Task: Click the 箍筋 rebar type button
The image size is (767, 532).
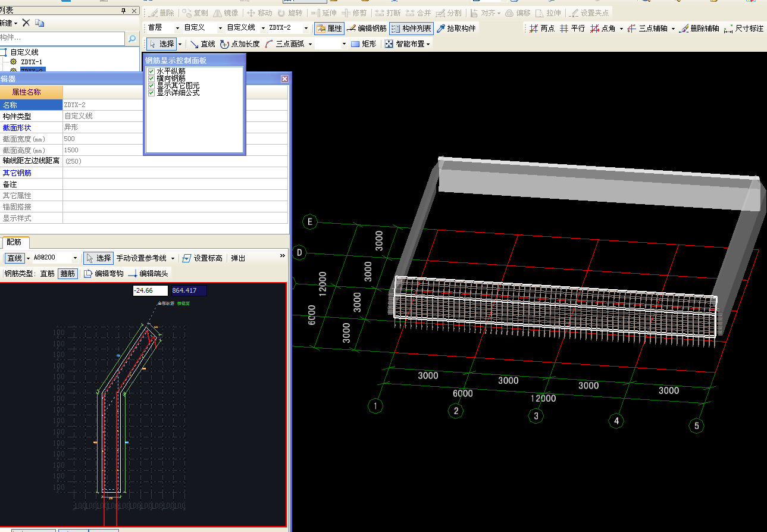Action: pyautogui.click(x=67, y=274)
